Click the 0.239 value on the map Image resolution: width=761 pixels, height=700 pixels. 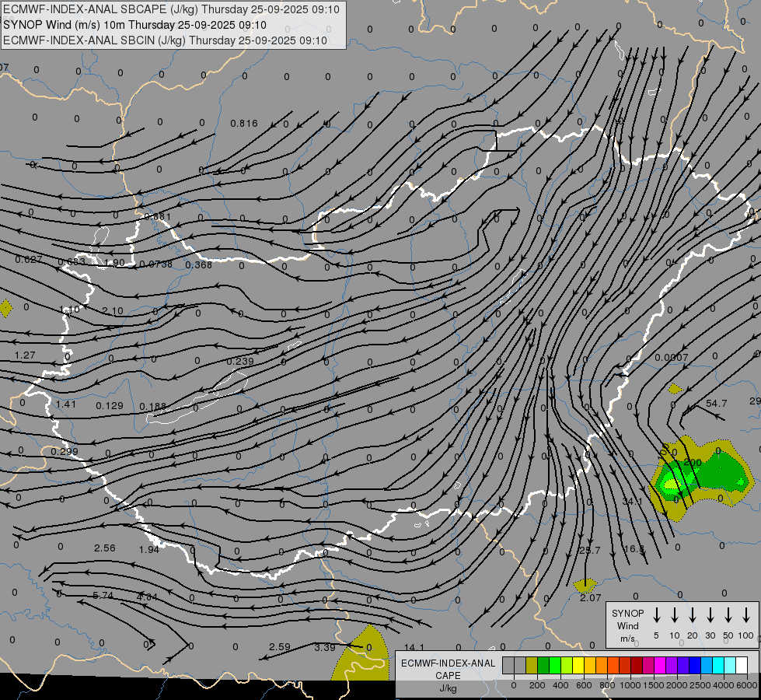click(240, 362)
